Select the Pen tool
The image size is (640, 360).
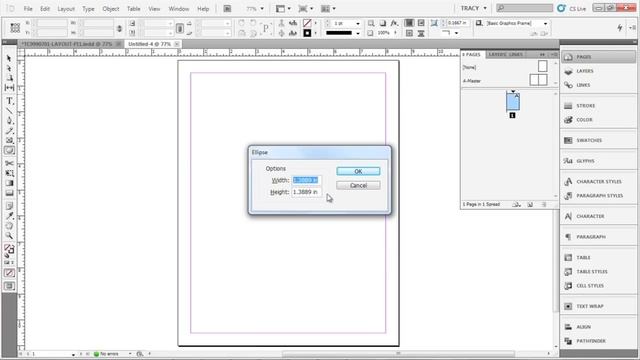coord(9,121)
